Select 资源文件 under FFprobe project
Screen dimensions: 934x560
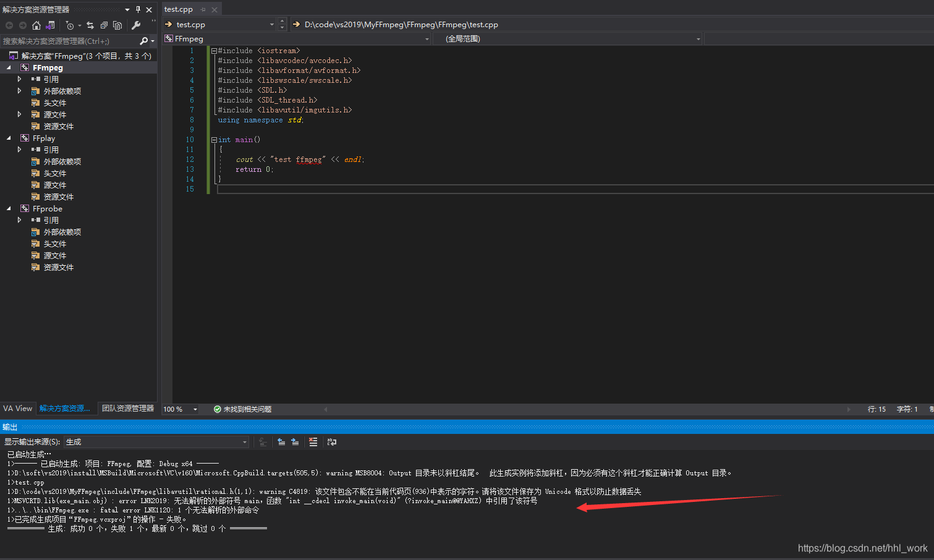[x=59, y=267]
